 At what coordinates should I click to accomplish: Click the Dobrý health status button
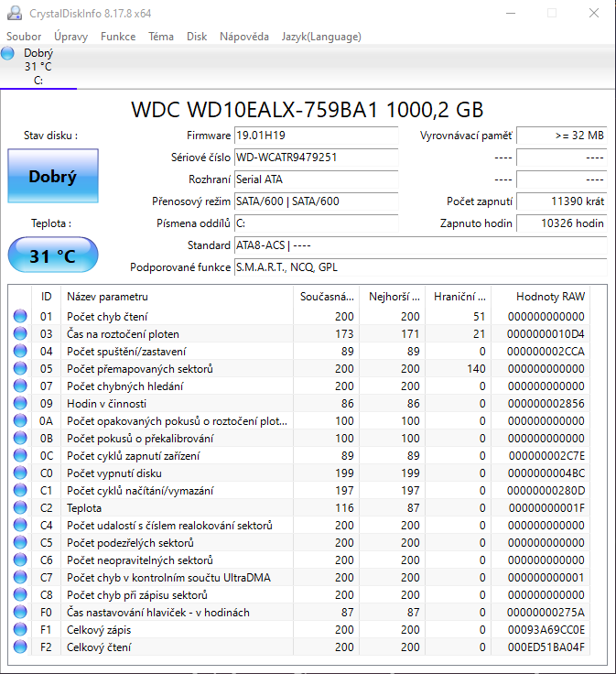click(53, 176)
